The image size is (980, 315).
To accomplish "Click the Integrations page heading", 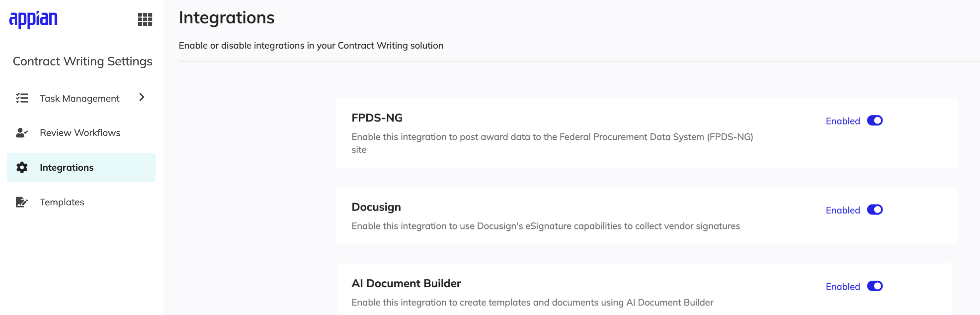I will tap(226, 17).
